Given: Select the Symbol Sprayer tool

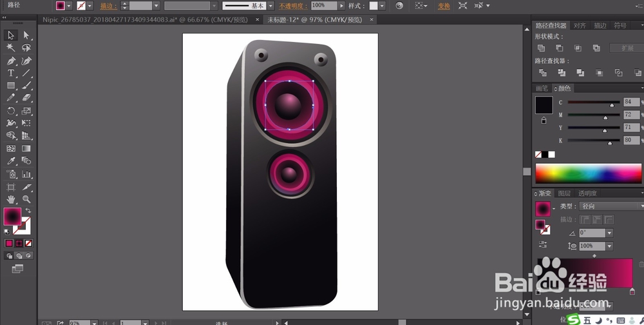Looking at the screenshot, I should (x=11, y=174).
